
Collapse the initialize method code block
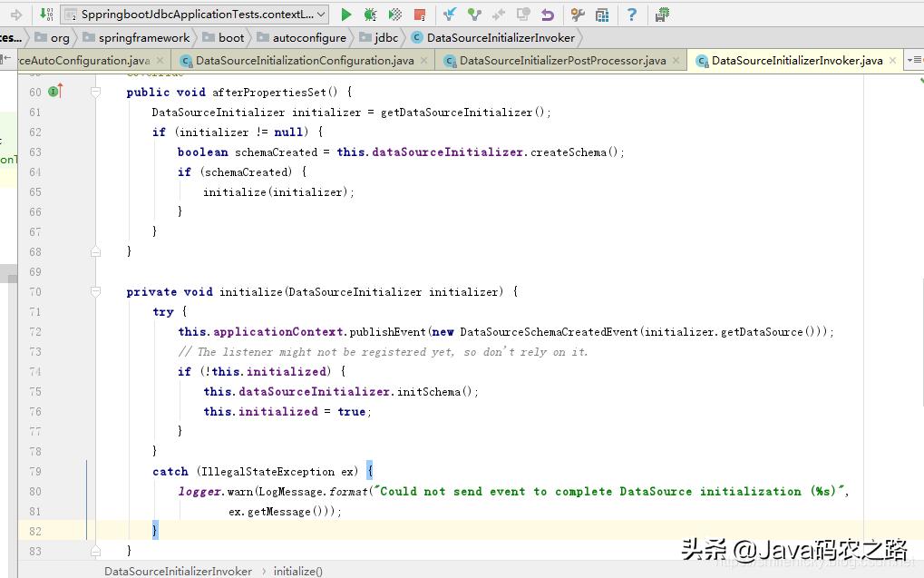[x=96, y=291]
